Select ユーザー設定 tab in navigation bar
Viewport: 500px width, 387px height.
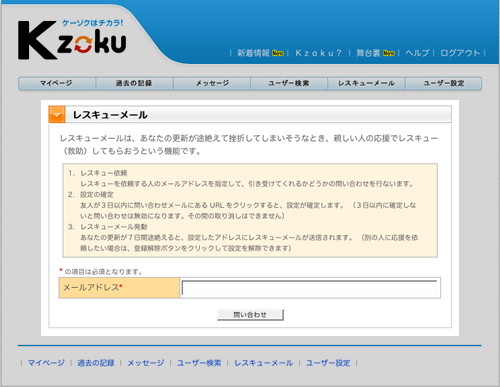point(443,83)
